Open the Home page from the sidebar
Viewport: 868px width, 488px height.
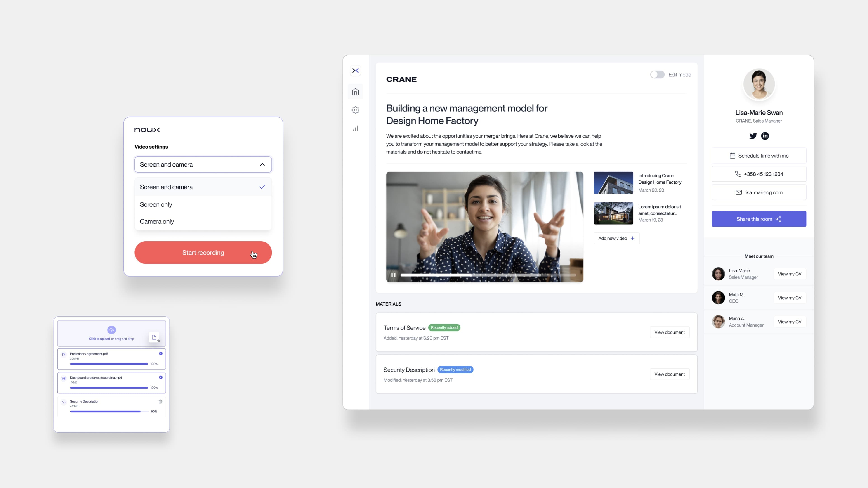coord(355,92)
